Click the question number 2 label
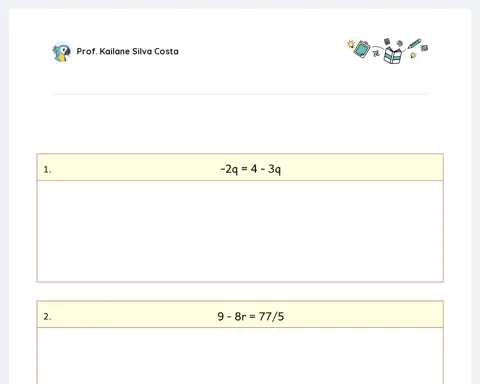 pos(47,316)
